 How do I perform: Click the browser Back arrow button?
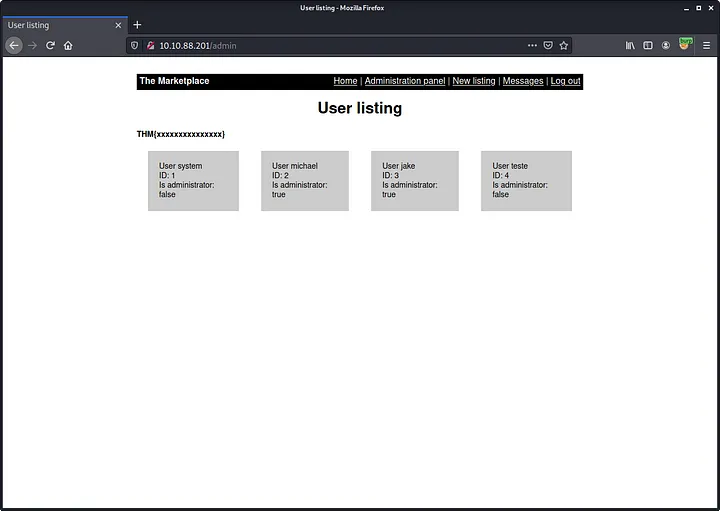[x=14, y=45]
